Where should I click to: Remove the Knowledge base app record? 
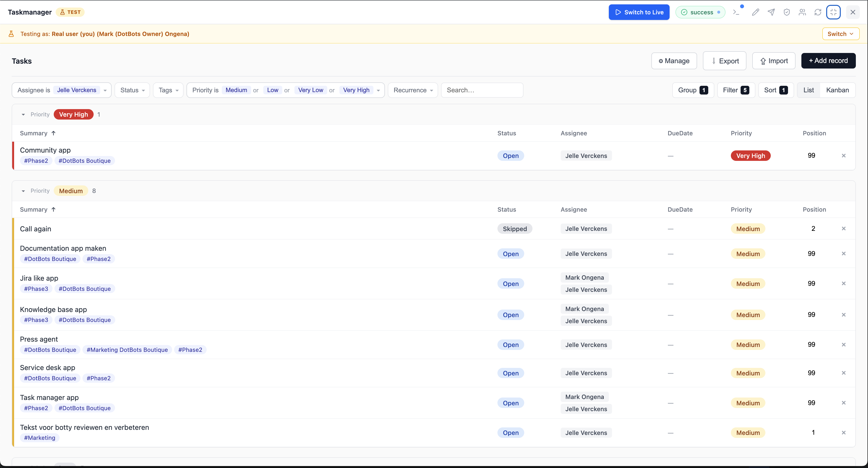(x=844, y=315)
